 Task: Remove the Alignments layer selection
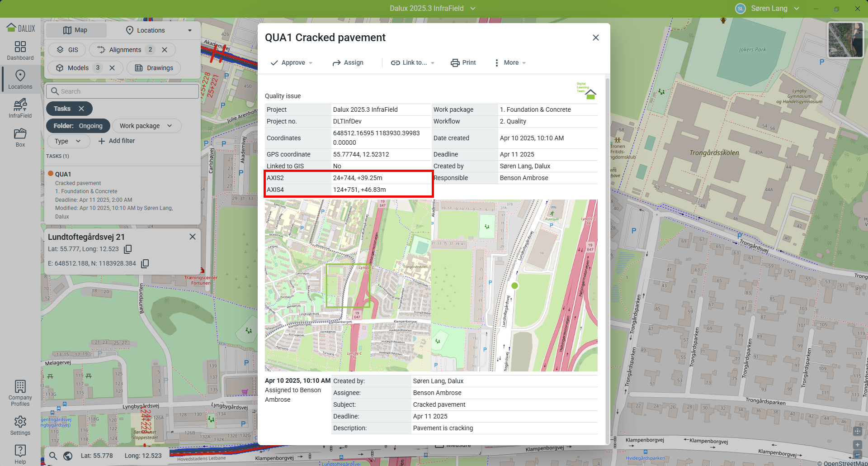tap(165, 50)
